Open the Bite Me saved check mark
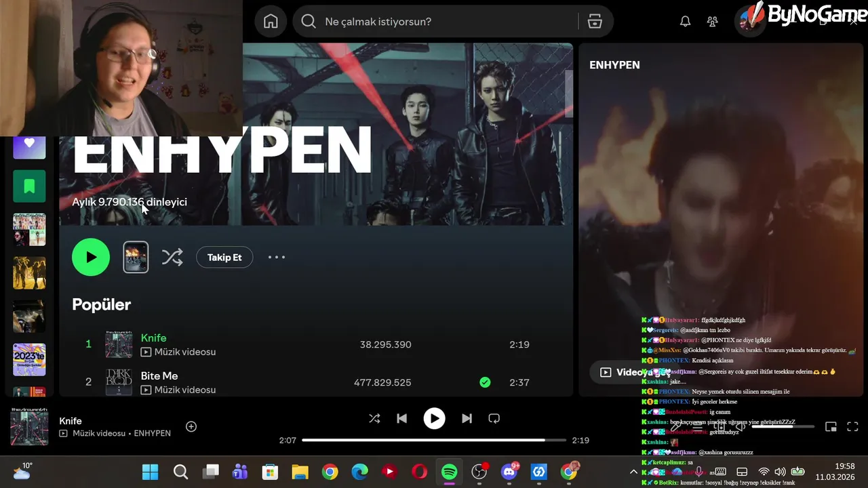Viewport: 868px width, 488px height. point(485,382)
